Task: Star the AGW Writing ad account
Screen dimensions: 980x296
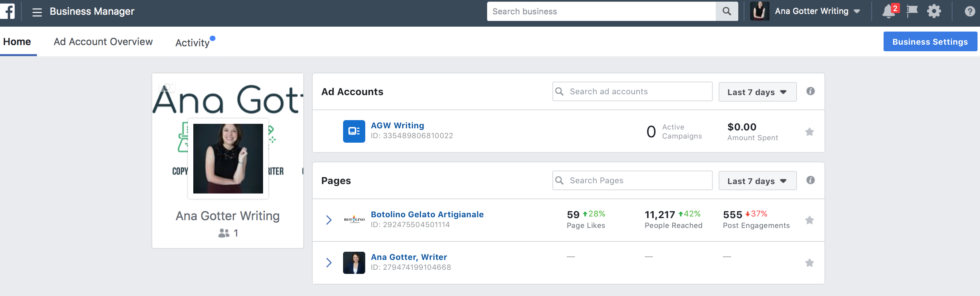Action: [809, 132]
